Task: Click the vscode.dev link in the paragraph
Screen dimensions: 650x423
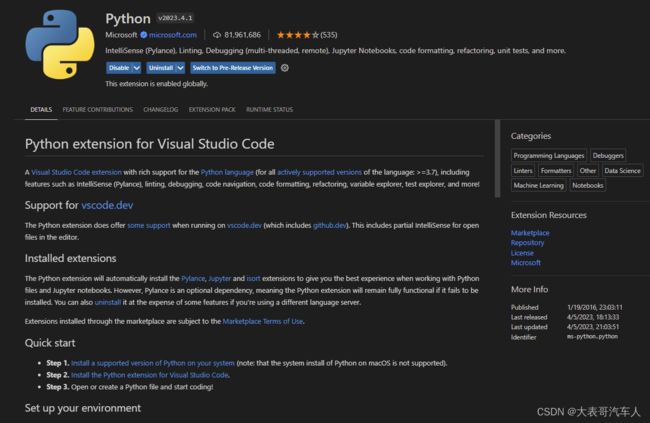Action: pyautogui.click(x=245, y=225)
